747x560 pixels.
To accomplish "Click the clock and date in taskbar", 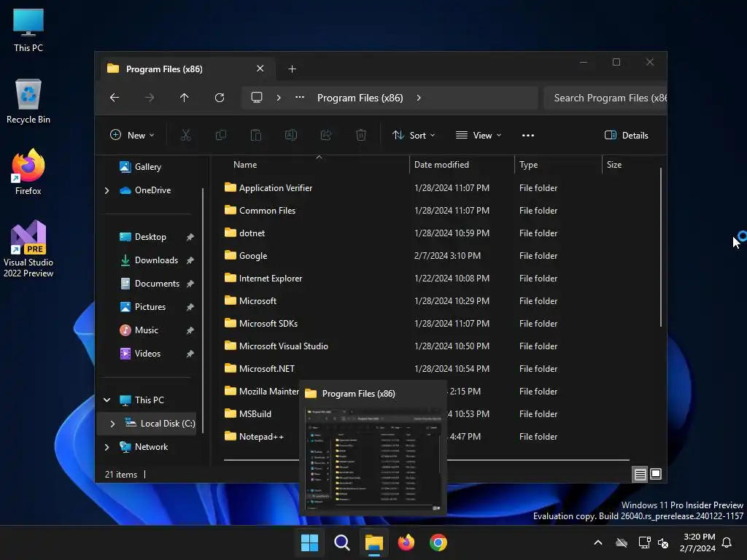I will (698, 542).
